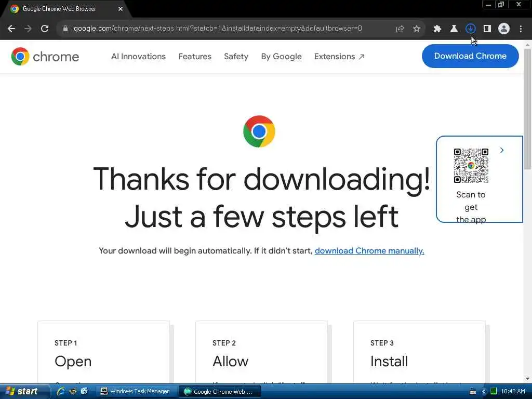Open the Extensions external link

point(339,56)
